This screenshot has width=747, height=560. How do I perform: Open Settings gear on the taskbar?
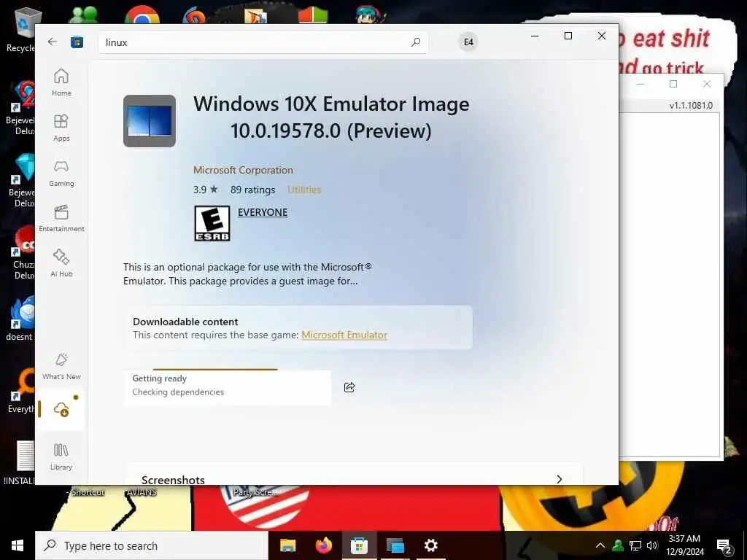pyautogui.click(x=430, y=545)
